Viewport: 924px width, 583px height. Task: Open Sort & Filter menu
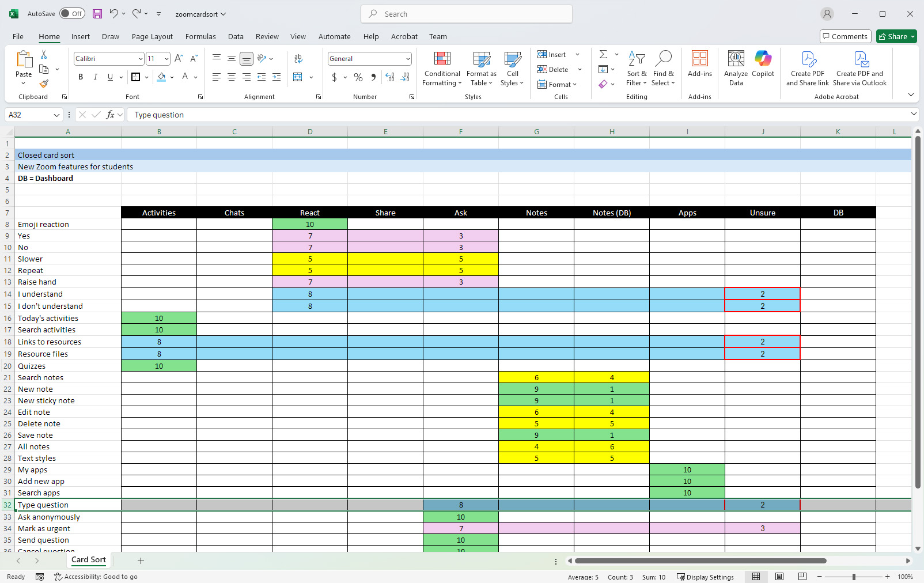click(x=637, y=68)
